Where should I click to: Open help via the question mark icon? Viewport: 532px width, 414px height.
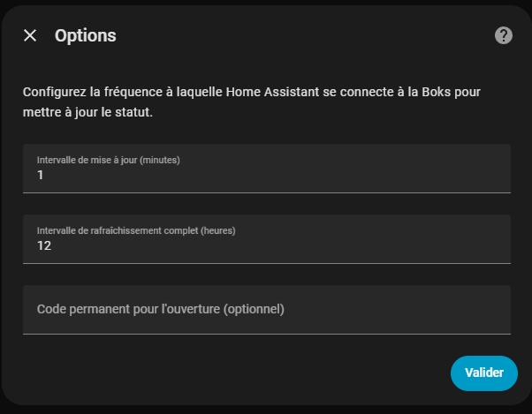(x=504, y=35)
